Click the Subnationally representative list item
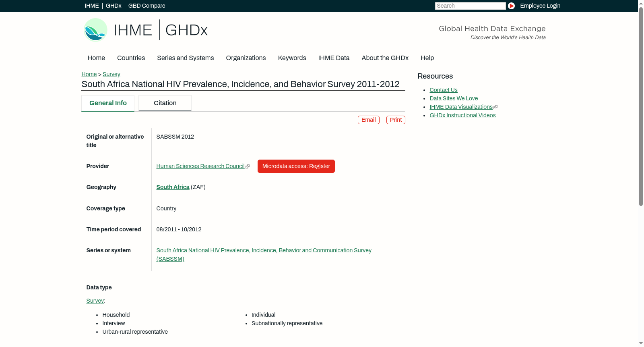644x347 pixels. pos(287,323)
